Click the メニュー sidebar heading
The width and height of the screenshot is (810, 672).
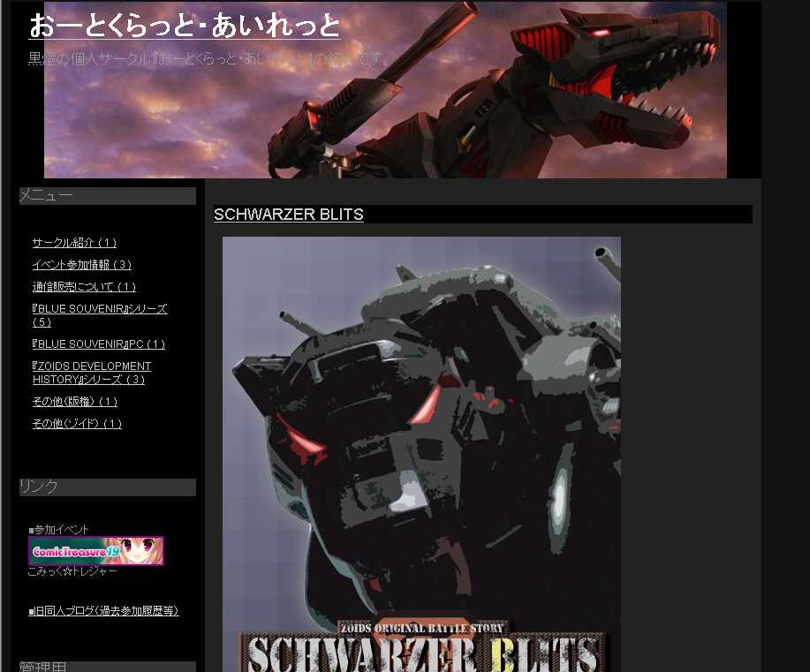pos(108,196)
